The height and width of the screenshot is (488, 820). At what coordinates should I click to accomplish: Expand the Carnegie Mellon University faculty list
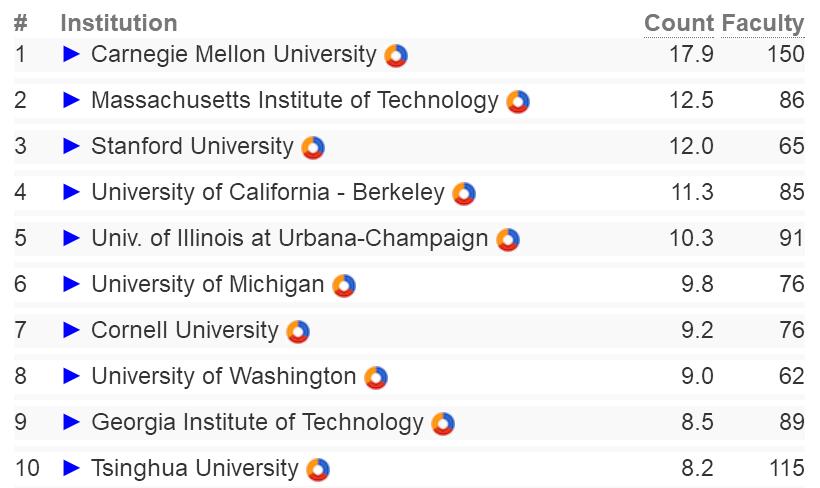coord(71,54)
